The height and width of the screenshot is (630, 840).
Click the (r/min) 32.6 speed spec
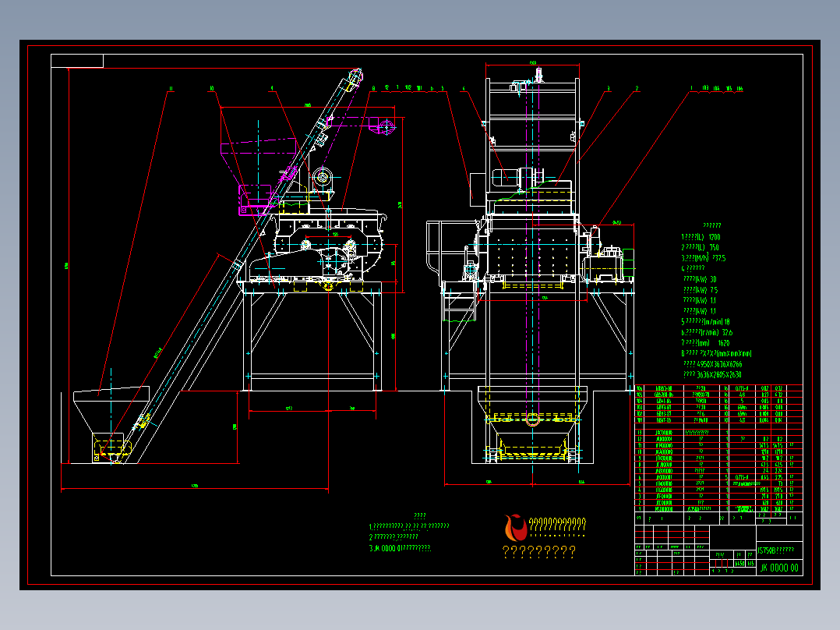pyautogui.click(x=707, y=332)
